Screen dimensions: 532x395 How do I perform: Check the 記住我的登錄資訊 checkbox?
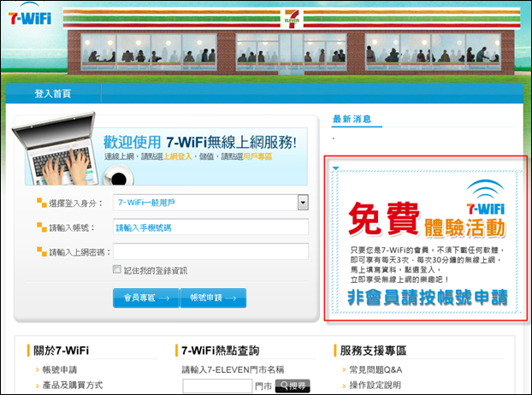point(116,269)
